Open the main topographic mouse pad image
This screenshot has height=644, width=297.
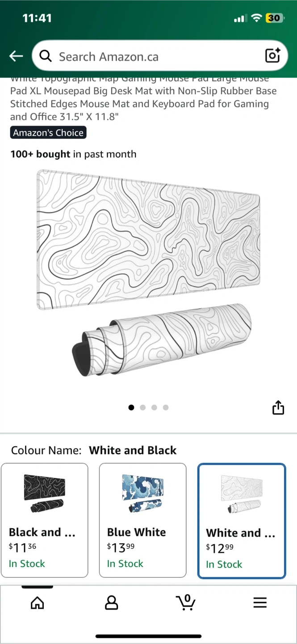coord(148,239)
